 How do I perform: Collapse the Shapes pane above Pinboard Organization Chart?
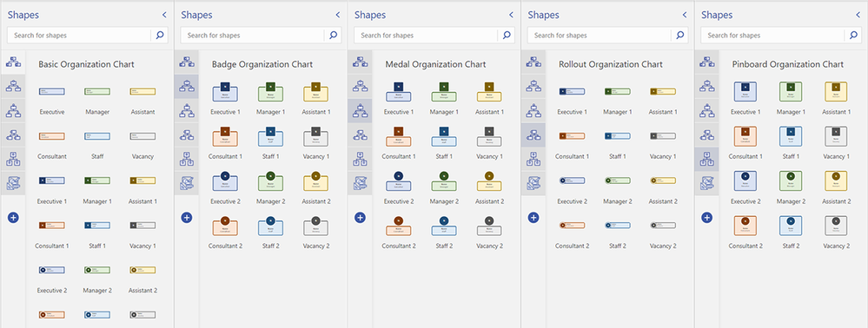(858, 15)
